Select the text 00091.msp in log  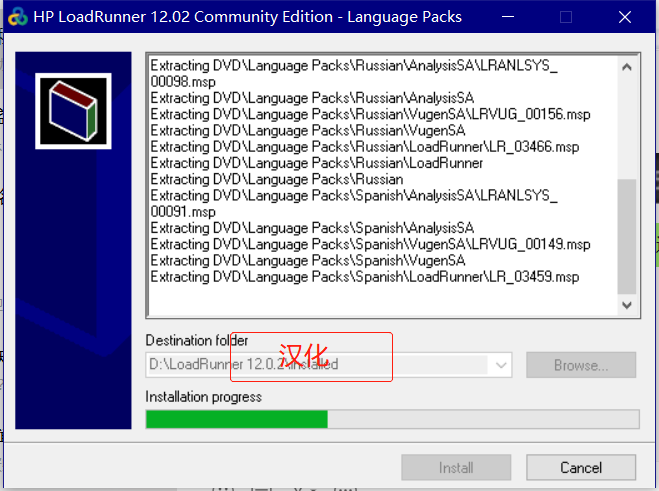tap(183, 211)
